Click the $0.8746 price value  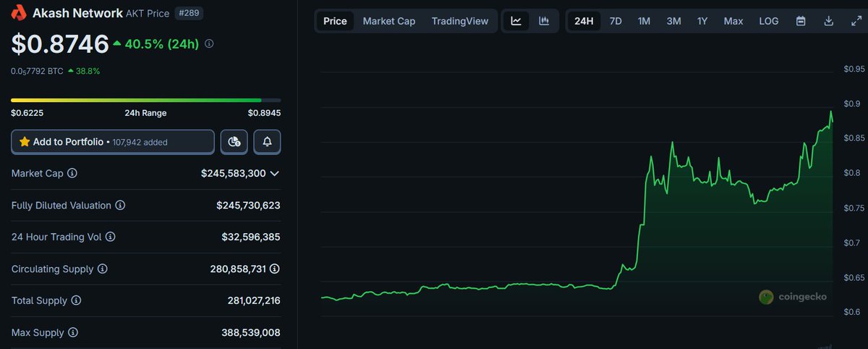60,45
